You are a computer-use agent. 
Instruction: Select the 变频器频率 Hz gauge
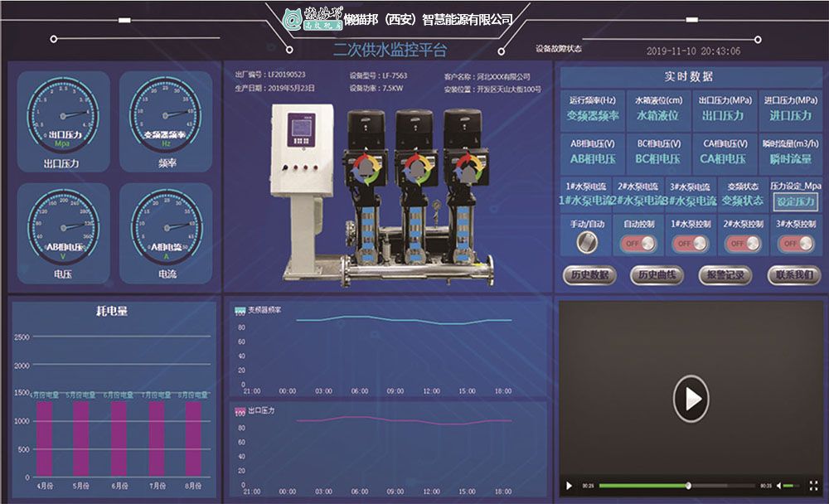164,114
